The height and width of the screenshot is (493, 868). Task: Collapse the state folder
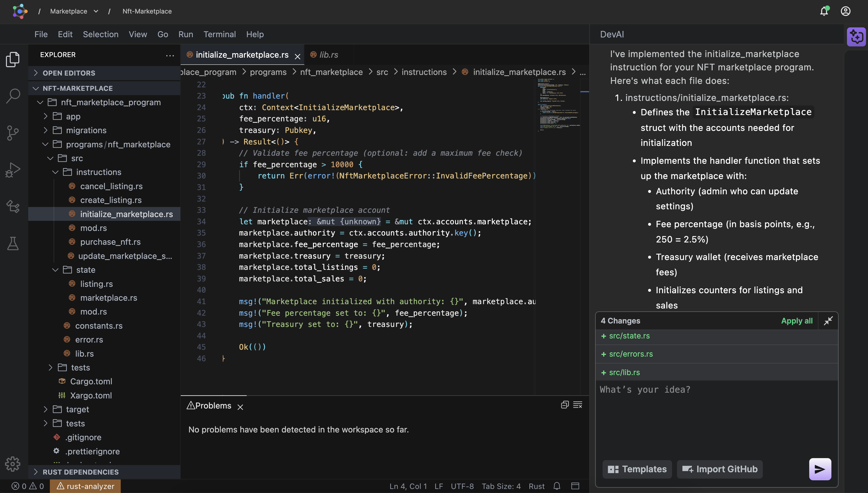tap(104, 270)
